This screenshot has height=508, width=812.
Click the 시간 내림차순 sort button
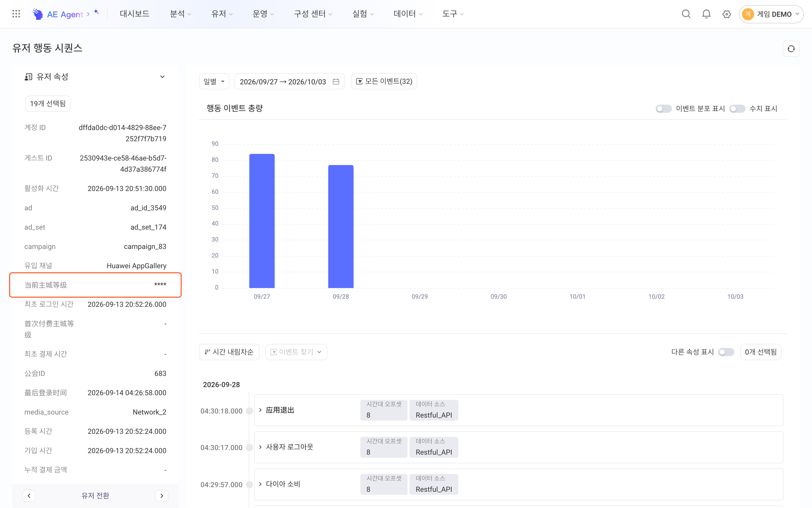click(229, 352)
